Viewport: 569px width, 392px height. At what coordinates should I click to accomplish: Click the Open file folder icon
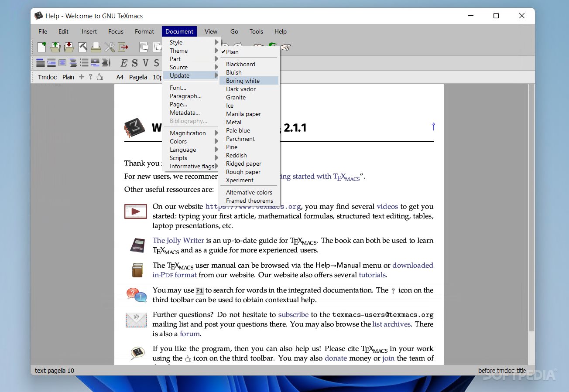click(x=55, y=47)
